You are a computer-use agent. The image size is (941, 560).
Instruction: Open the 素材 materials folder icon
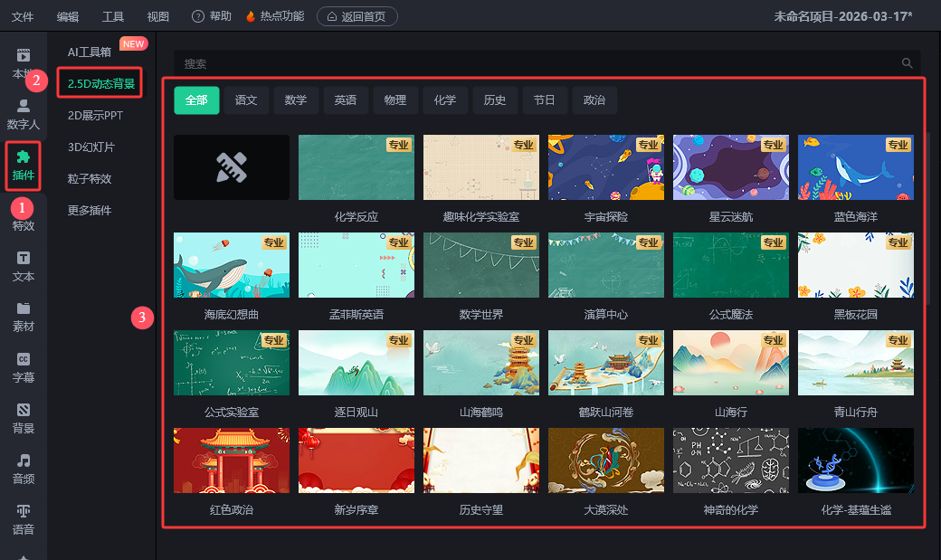click(24, 317)
